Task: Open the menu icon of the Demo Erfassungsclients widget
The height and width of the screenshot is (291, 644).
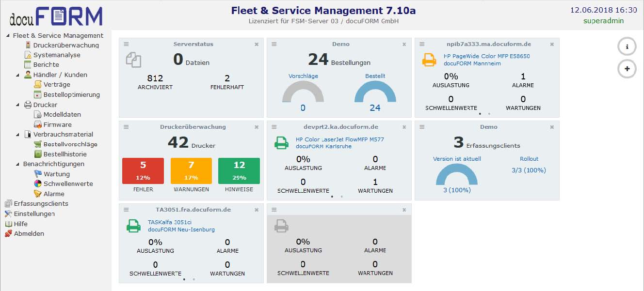Action: [x=422, y=127]
